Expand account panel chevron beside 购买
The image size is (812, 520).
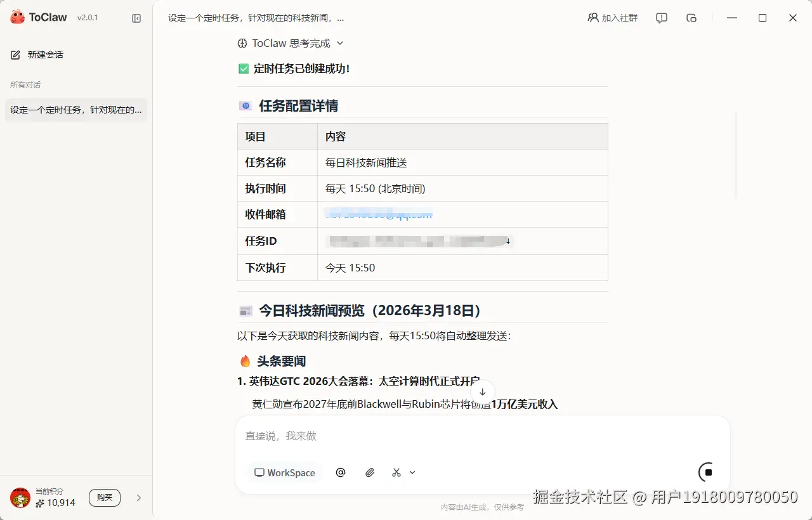pos(139,498)
